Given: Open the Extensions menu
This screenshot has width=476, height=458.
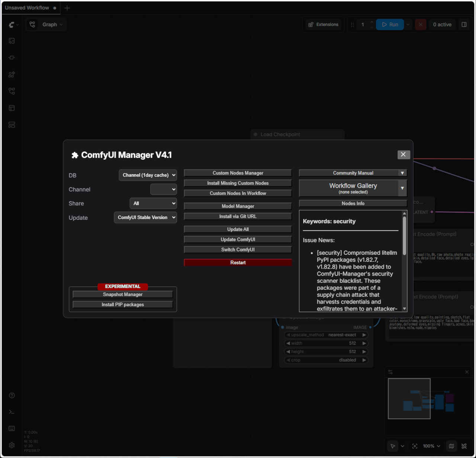Looking at the screenshot, I should tap(324, 25).
